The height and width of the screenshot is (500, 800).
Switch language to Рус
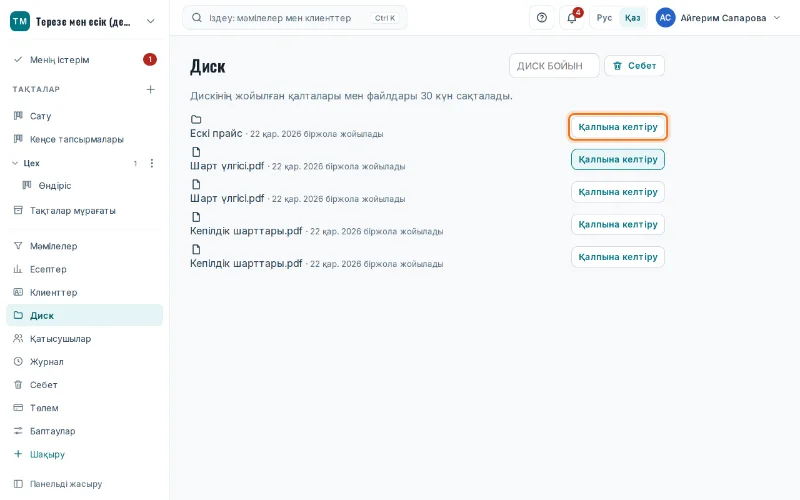(x=604, y=18)
